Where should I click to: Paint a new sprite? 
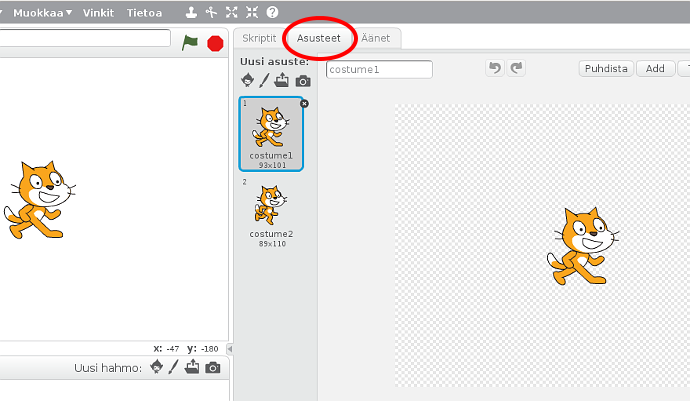pyautogui.click(x=173, y=367)
